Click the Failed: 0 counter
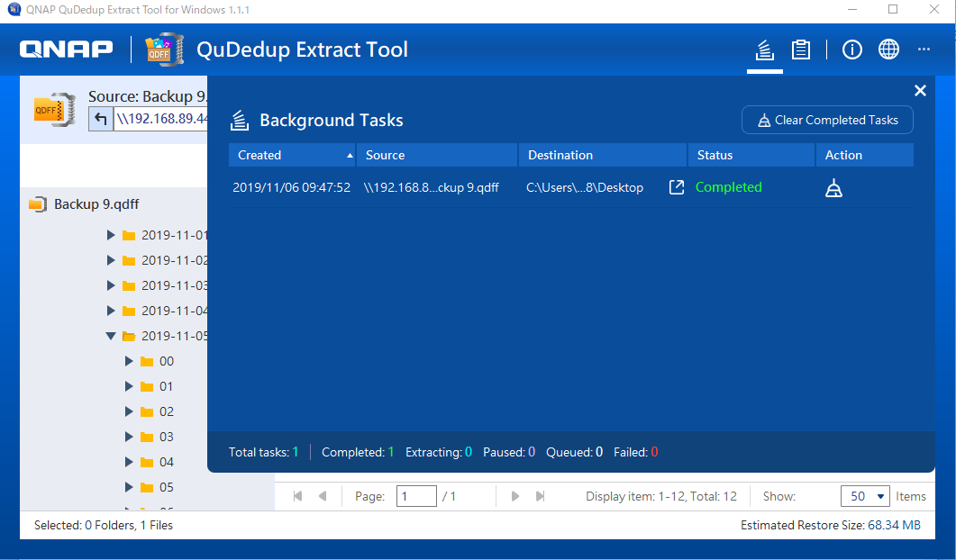The width and height of the screenshot is (956, 560). [x=636, y=452]
